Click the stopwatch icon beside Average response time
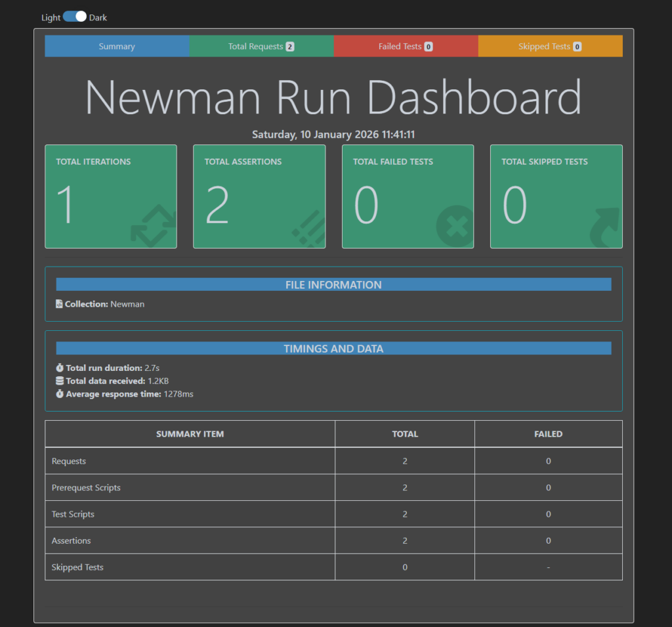672x627 pixels. point(60,394)
